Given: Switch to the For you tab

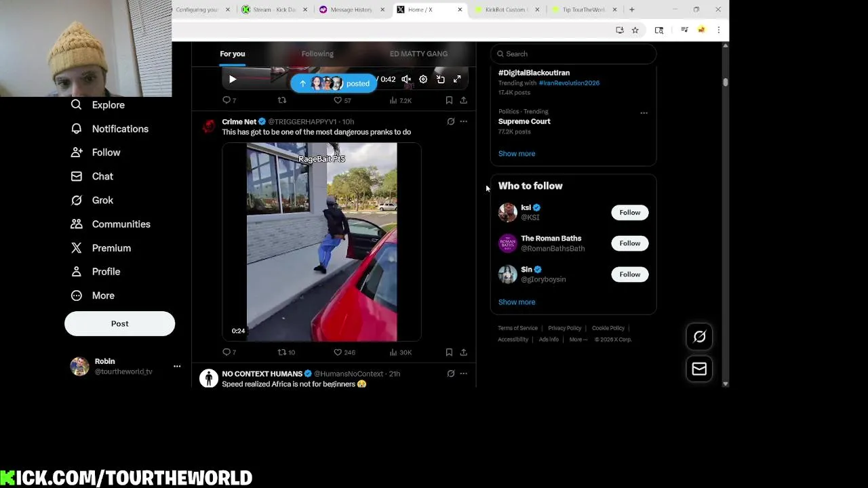Looking at the screenshot, I should (233, 54).
